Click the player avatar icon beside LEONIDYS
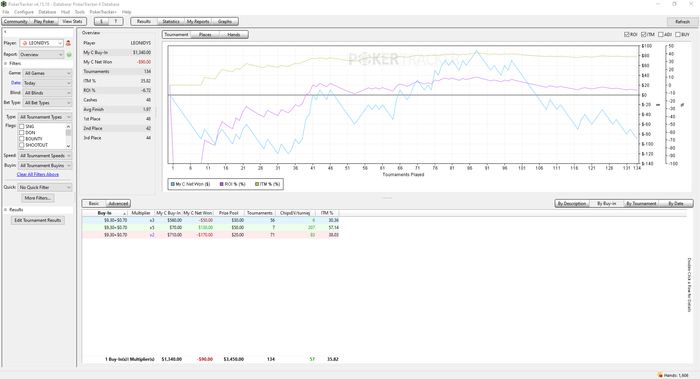This screenshot has width=700, height=379. click(68, 43)
